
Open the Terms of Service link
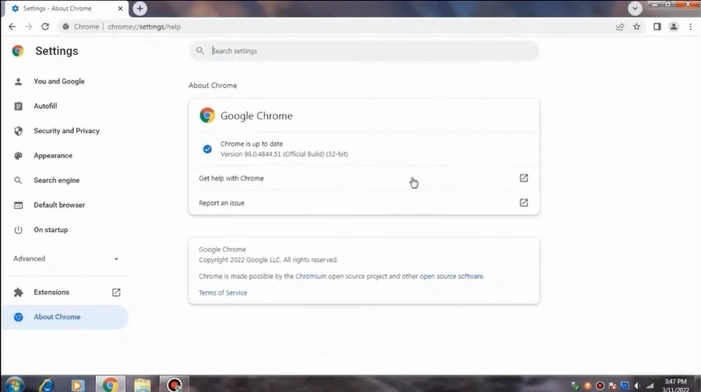coord(223,293)
